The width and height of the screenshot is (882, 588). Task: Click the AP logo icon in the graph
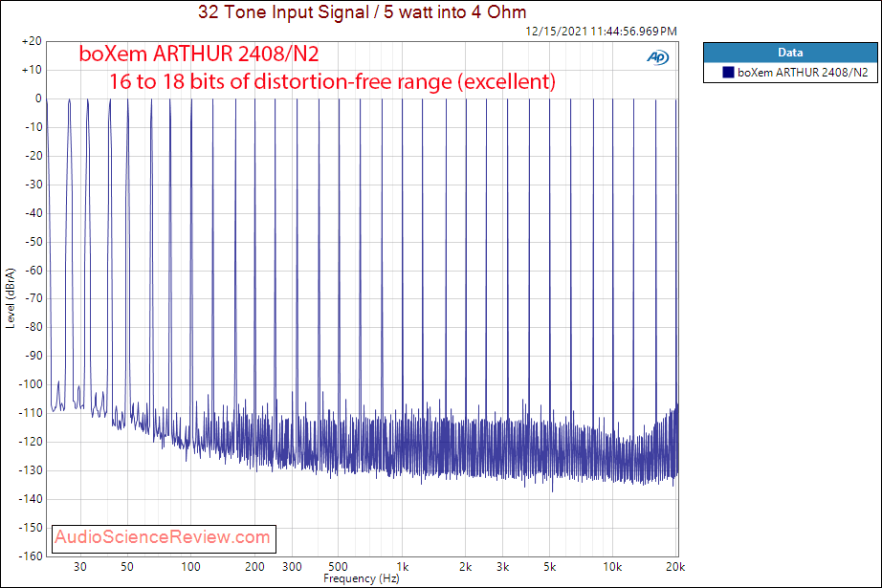657,57
